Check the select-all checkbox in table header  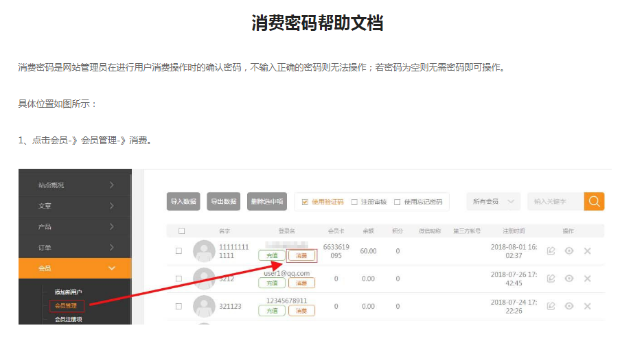click(181, 231)
